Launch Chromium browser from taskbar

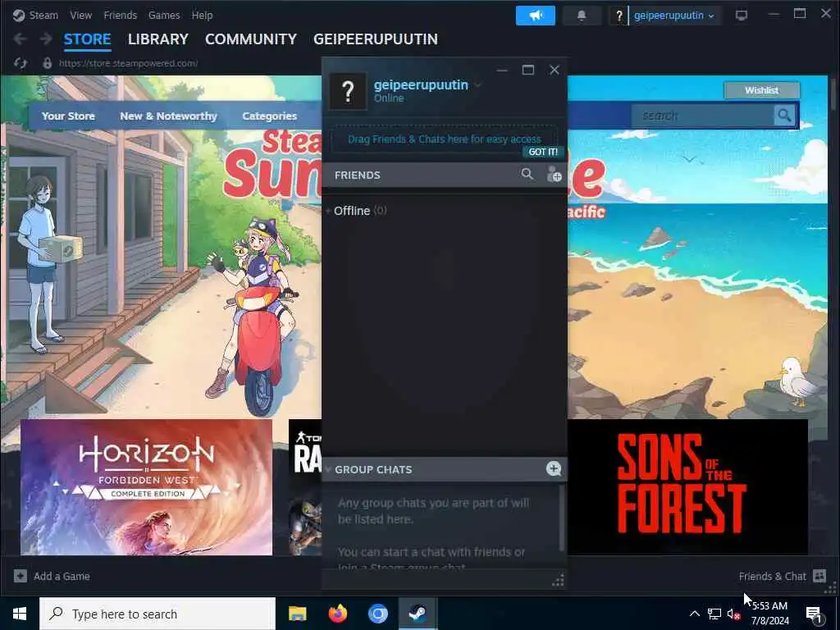pyautogui.click(x=377, y=614)
